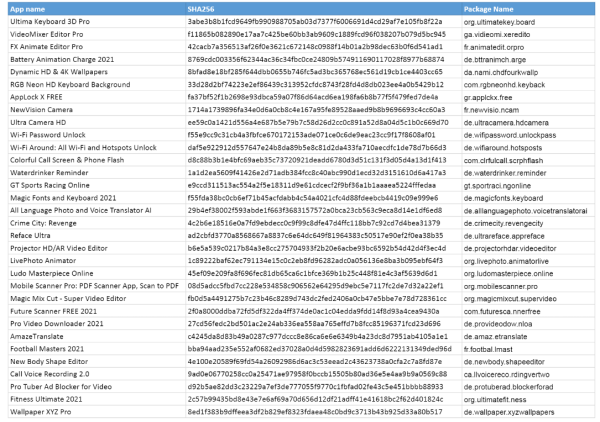Click package name 'com.clrfulcall.scrphflash'
Image resolution: width=600 pixels, height=422 pixels.
tap(503, 161)
